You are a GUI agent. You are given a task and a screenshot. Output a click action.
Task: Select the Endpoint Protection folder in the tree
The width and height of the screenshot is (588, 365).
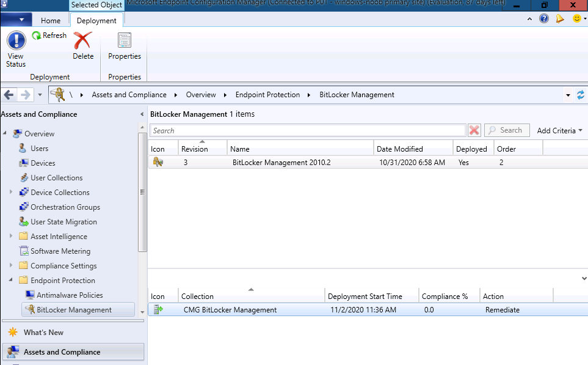(63, 281)
